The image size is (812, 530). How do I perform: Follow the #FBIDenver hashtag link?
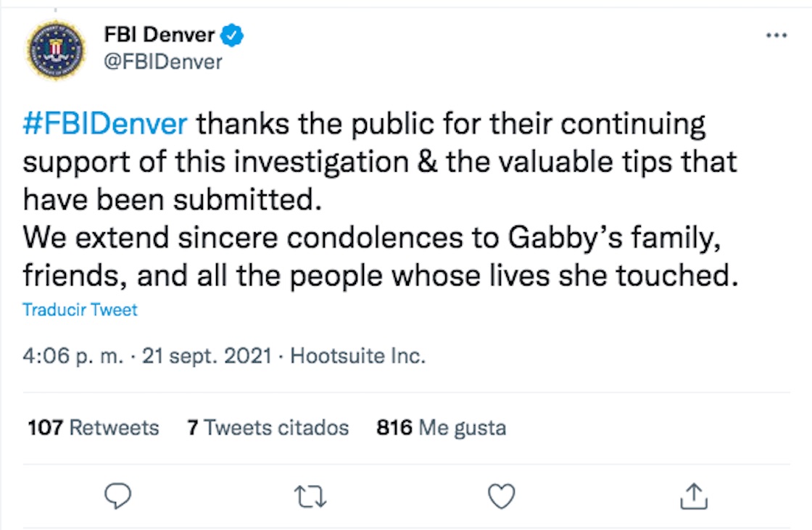(x=105, y=125)
